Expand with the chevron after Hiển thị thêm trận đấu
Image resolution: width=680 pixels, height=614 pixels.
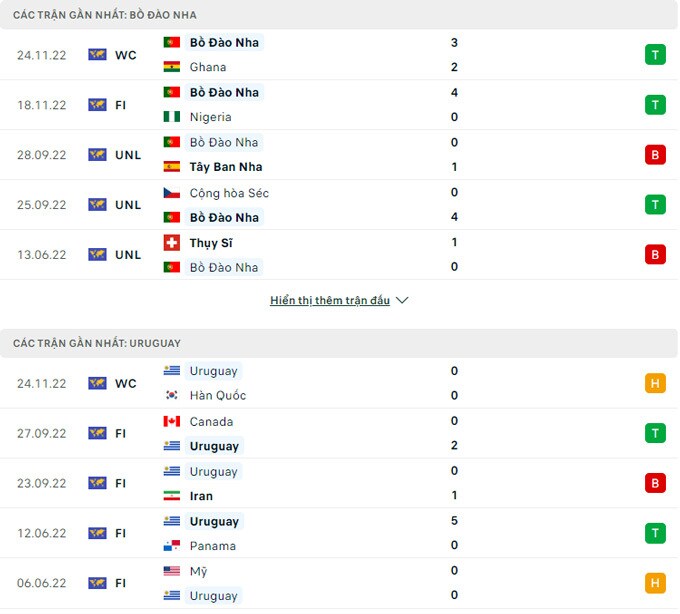[402, 300]
